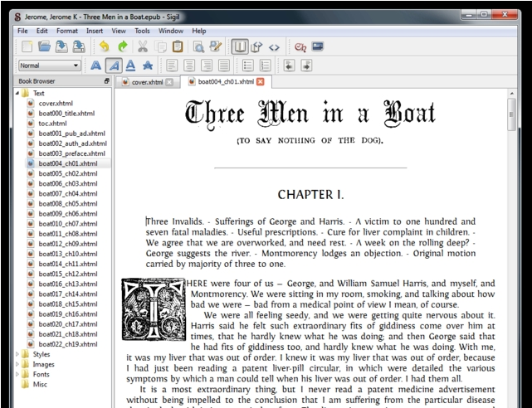Cut selection with scissors icon
The width and height of the screenshot is (532, 408).
coord(143,46)
